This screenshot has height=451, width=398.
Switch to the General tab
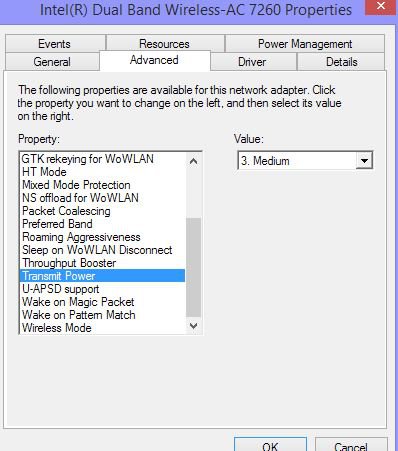coord(52,62)
